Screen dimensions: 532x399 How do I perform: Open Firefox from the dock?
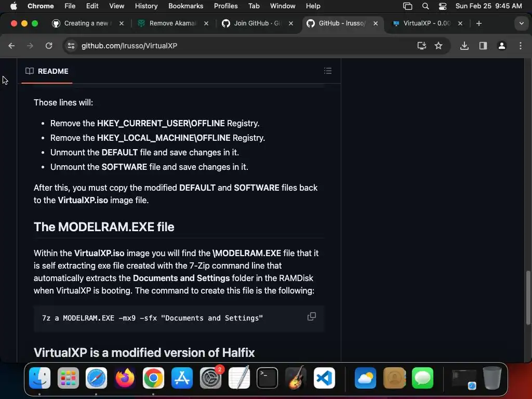tap(125, 378)
